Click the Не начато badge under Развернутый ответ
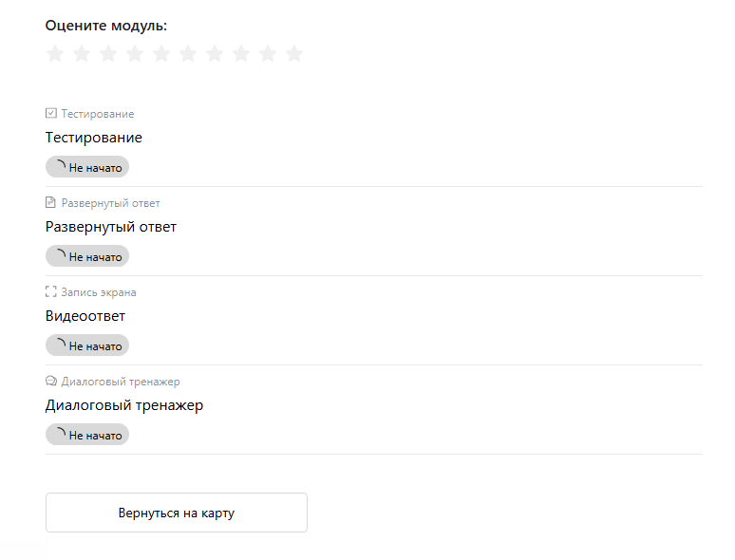735x560 pixels. 87,256
